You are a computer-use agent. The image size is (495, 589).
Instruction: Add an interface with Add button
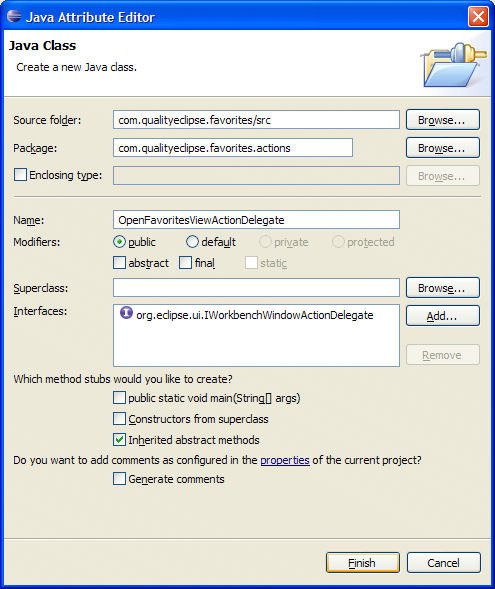click(x=443, y=316)
